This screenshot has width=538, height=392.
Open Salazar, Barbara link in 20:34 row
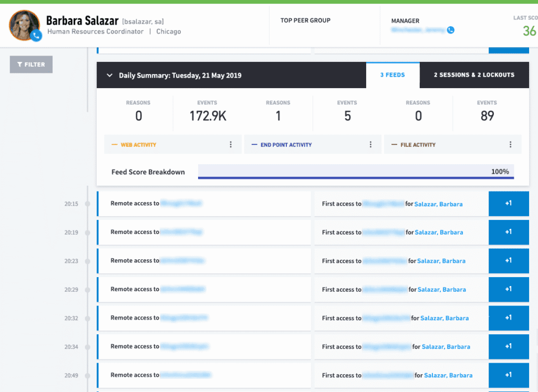point(446,347)
